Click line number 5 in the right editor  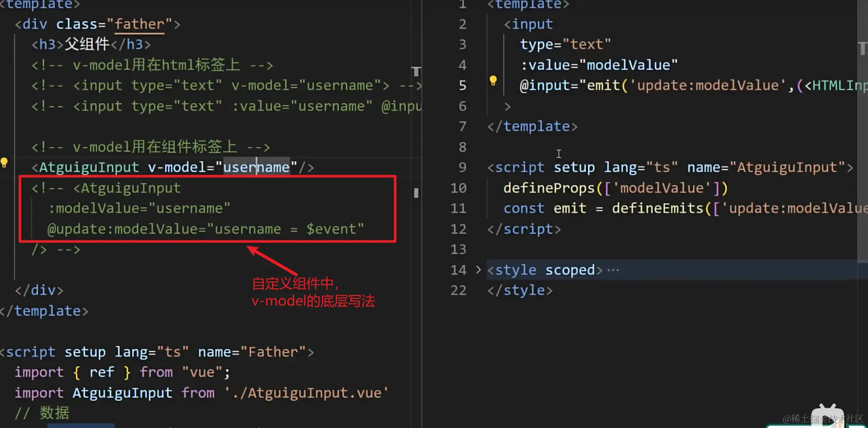tap(462, 85)
